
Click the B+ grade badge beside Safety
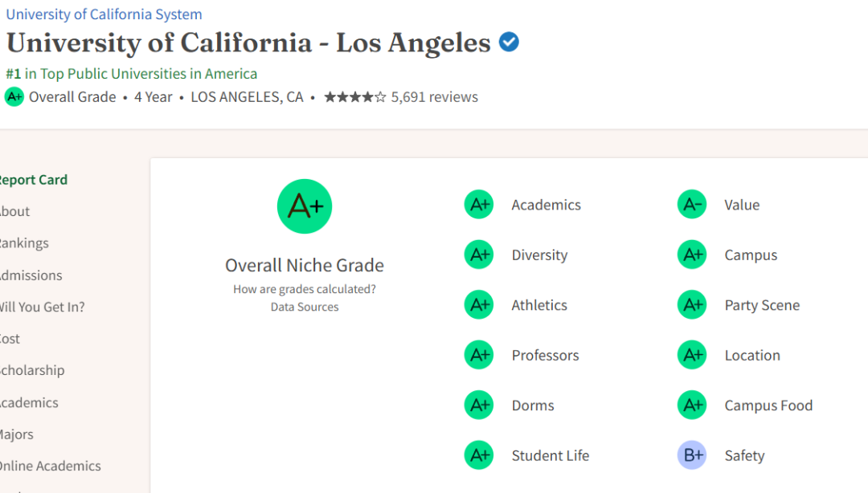(x=692, y=455)
